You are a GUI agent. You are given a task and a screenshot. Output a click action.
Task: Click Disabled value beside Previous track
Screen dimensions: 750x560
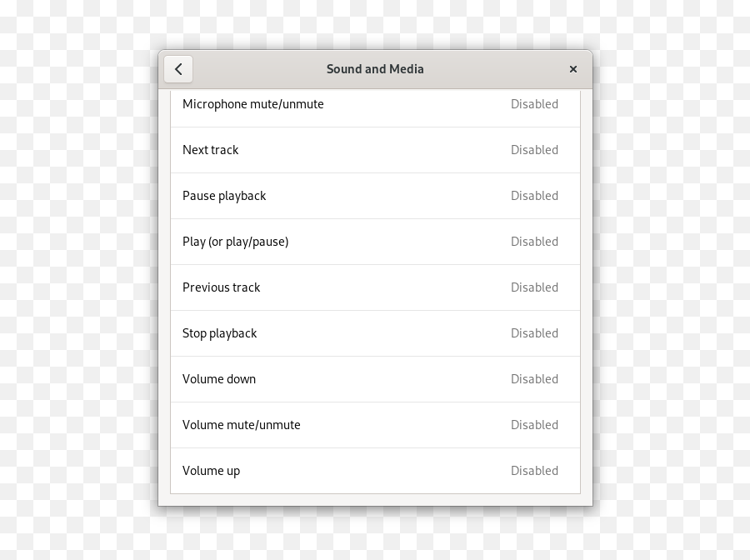[534, 287]
